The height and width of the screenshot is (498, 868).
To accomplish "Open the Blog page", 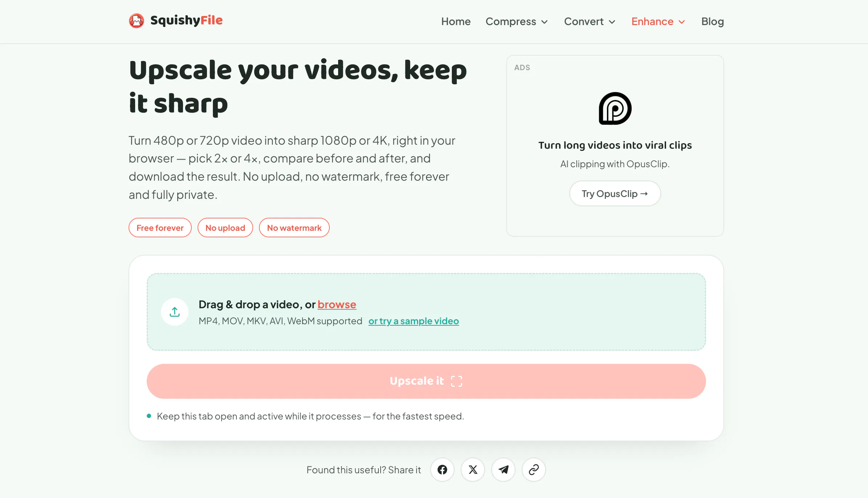I will 713,21.
